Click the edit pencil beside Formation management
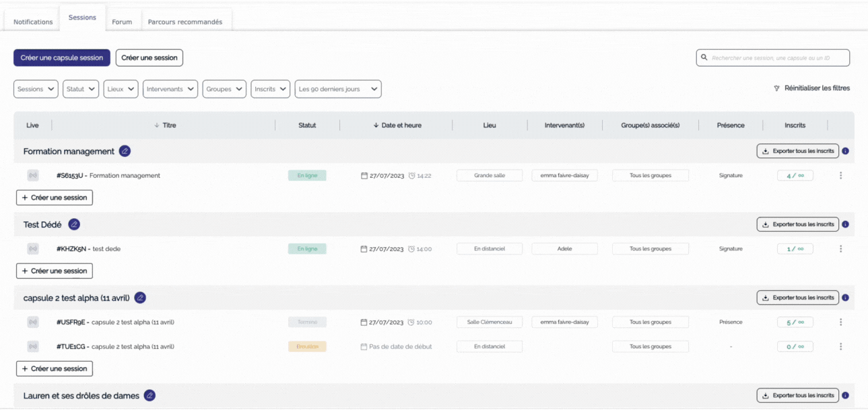Image resolution: width=868 pixels, height=410 pixels. [x=125, y=151]
